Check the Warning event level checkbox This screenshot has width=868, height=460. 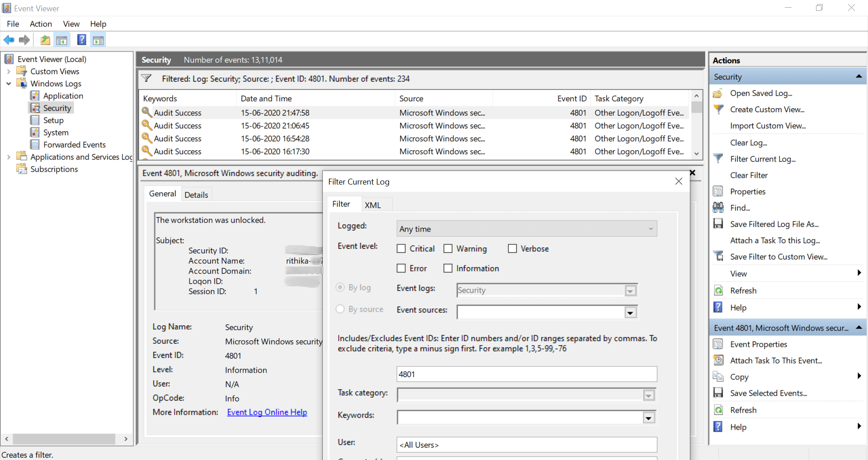pyautogui.click(x=448, y=249)
